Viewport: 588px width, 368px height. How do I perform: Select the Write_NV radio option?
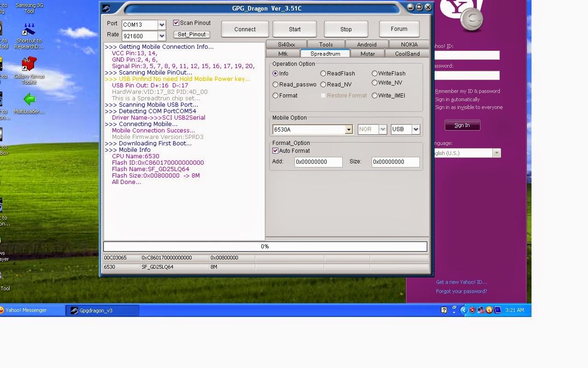click(375, 83)
